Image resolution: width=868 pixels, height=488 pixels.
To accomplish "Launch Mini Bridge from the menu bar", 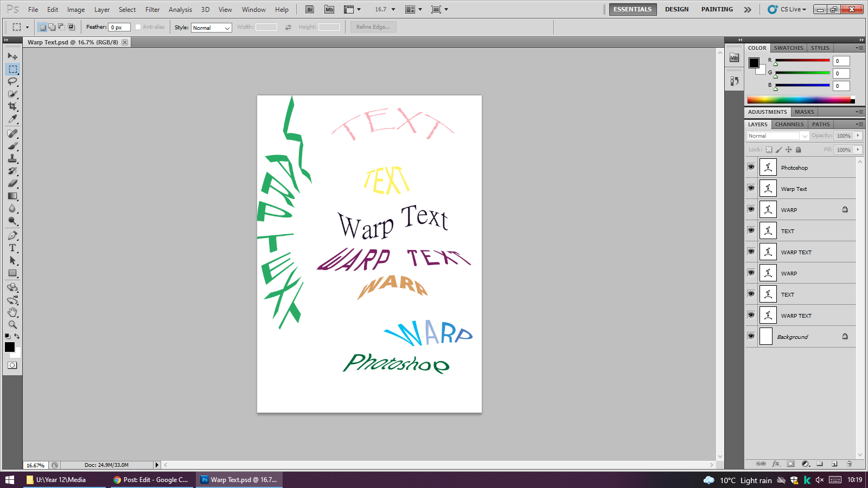I will coord(329,9).
